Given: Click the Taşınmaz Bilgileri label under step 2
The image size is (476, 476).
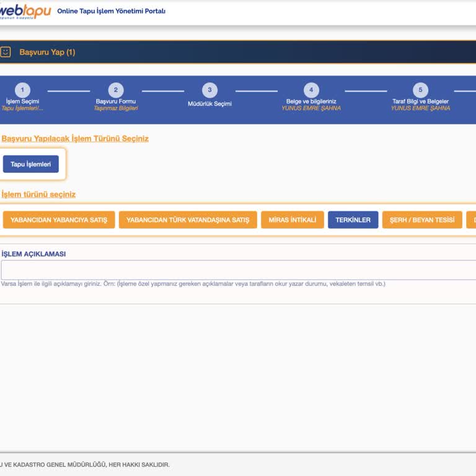Looking at the screenshot, I should (115, 108).
